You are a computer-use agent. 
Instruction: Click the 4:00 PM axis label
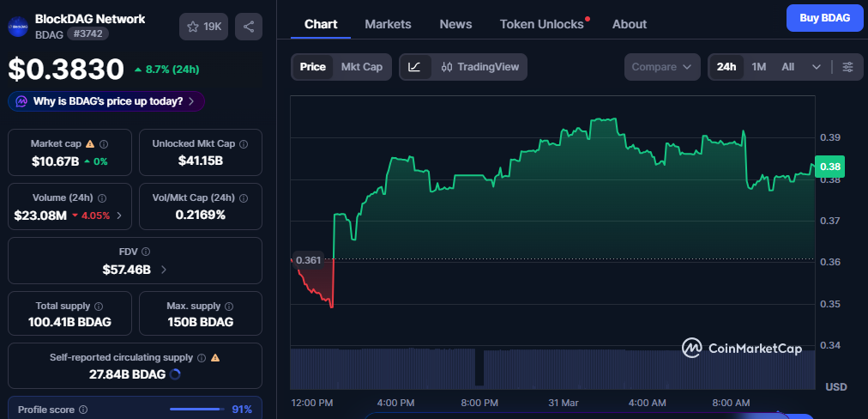[395, 403]
